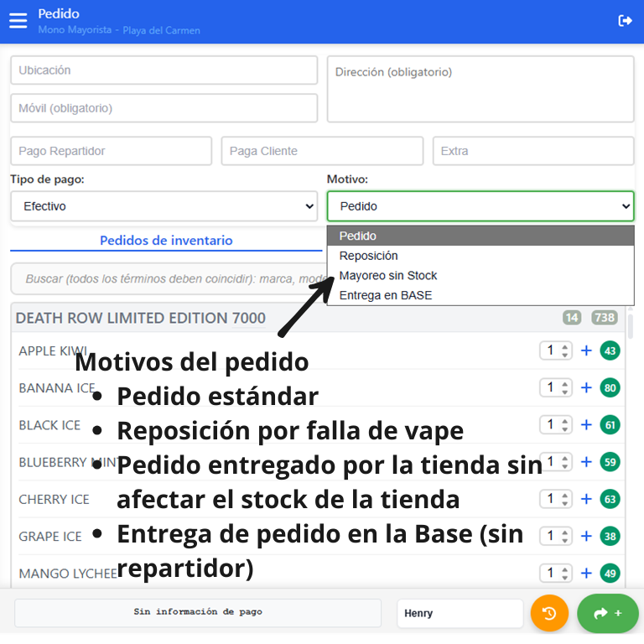The width and height of the screenshot is (644, 644).
Task: Add GRAPE ICE with plus icon
Action: coord(586,536)
